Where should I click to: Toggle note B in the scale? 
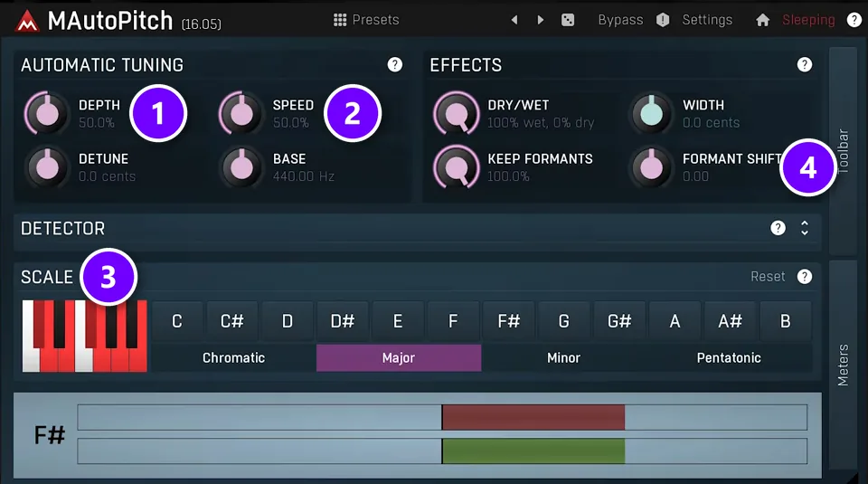tap(786, 321)
